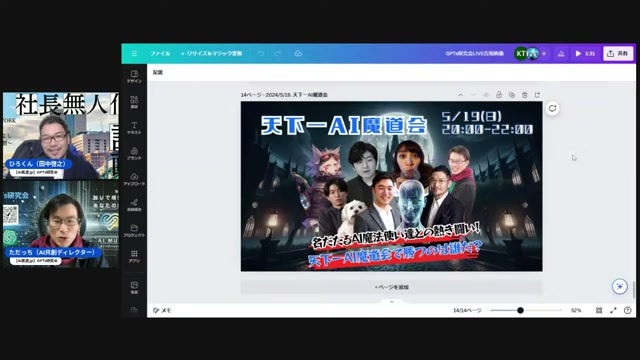Open the デザイン design panel
This screenshot has width=640, height=360.
134,76
